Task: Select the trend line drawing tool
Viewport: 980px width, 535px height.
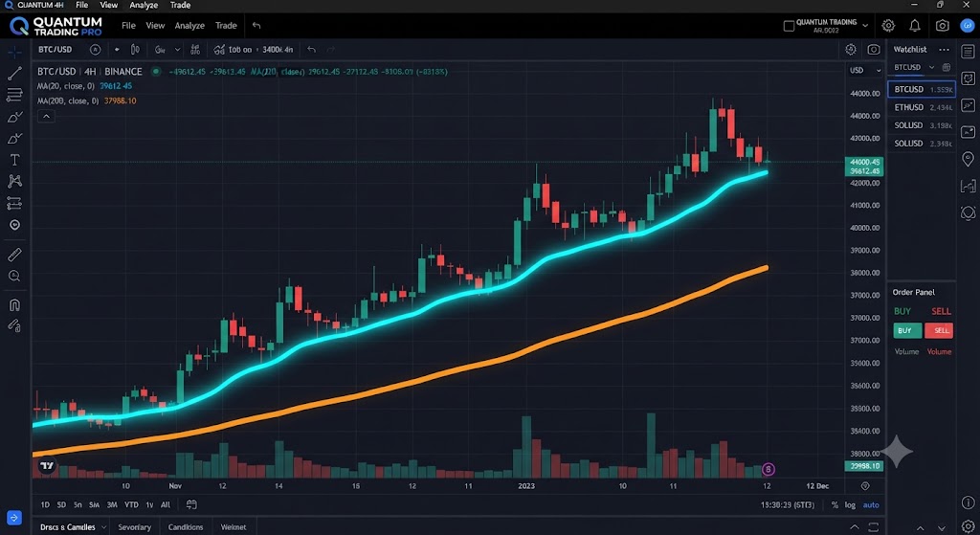Action: pos(14,73)
